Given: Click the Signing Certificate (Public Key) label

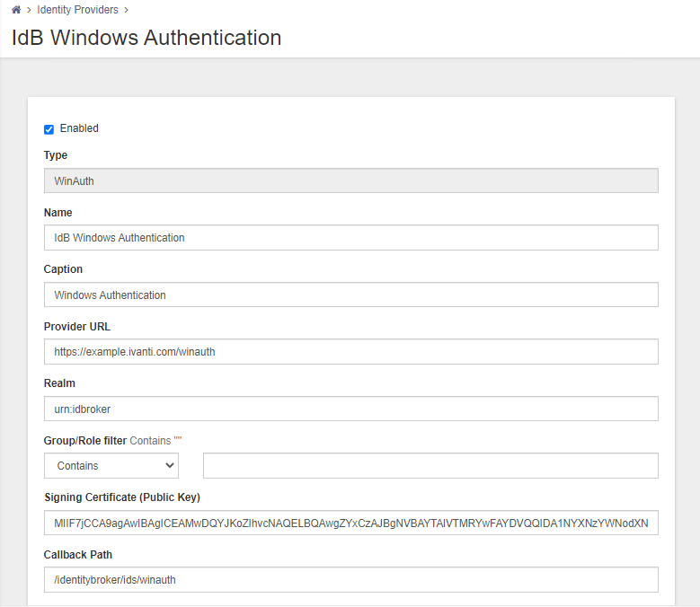Looking at the screenshot, I should click(x=122, y=497).
